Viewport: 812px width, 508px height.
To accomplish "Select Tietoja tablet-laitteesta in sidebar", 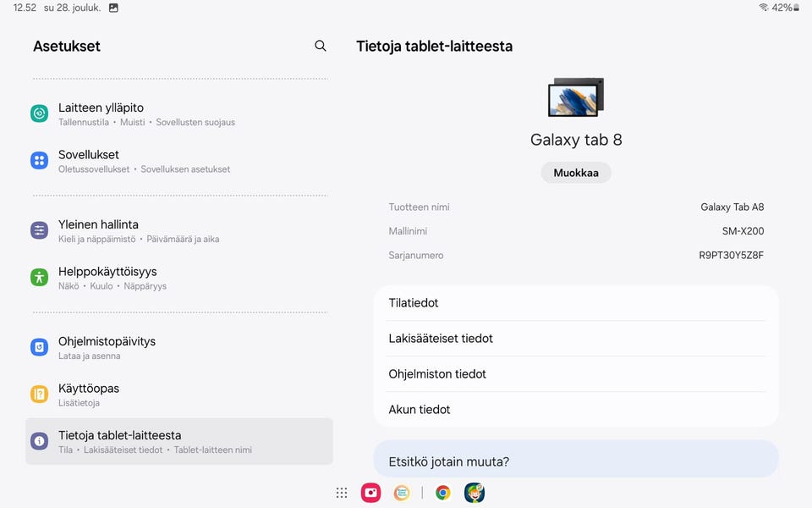I will pos(178,441).
